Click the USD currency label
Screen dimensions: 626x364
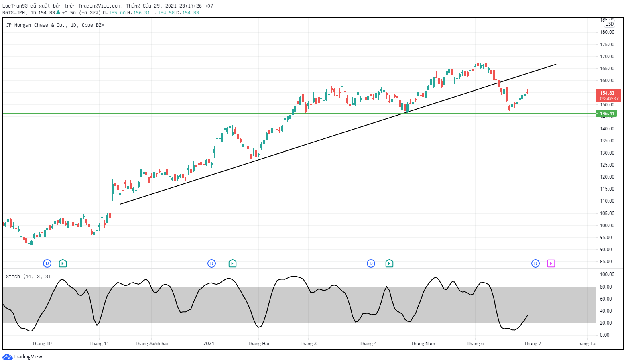610,24
